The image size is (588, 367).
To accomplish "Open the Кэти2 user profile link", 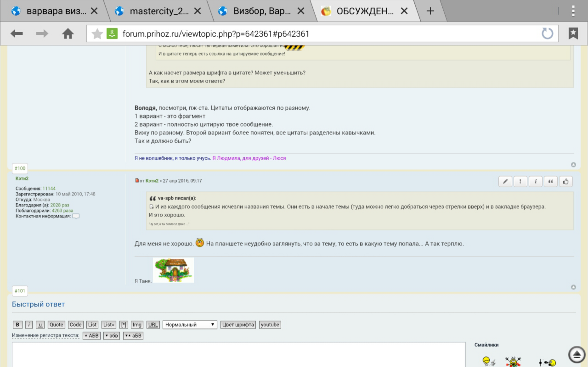I will pyautogui.click(x=22, y=178).
